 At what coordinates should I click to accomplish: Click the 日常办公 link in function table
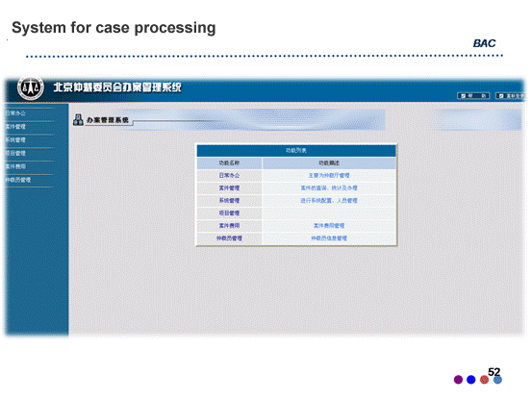coord(229,176)
